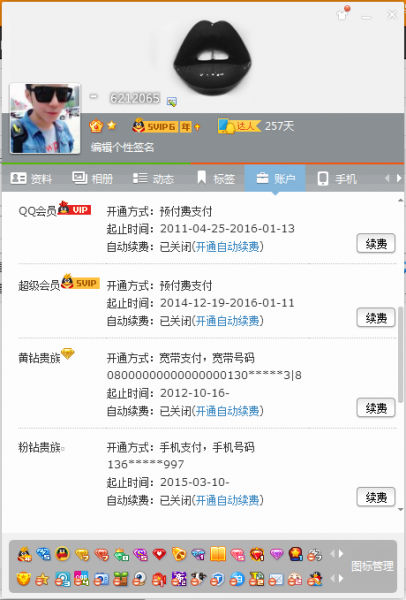Click the profile avatar photo

[x=45, y=118]
